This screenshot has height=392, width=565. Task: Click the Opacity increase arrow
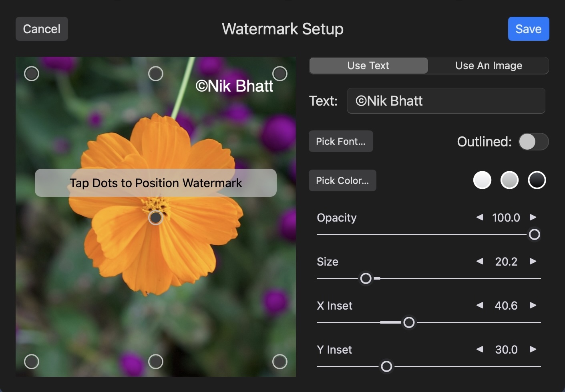(533, 217)
